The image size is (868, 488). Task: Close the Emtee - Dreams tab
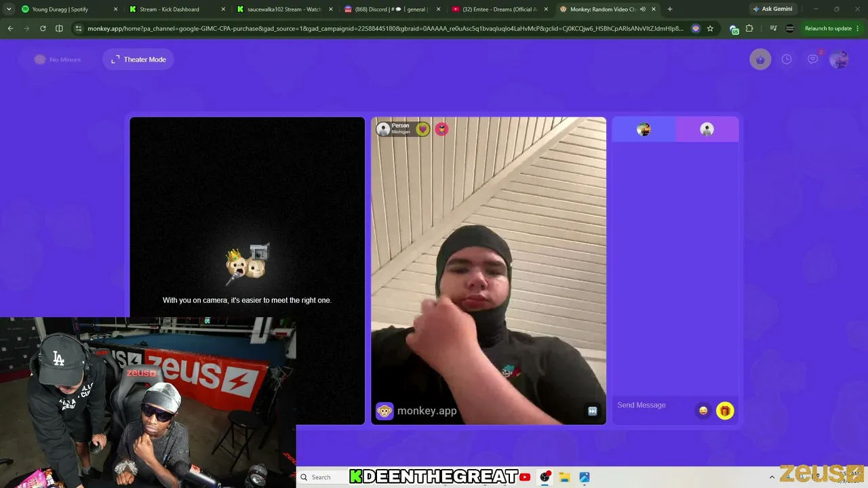(x=546, y=9)
